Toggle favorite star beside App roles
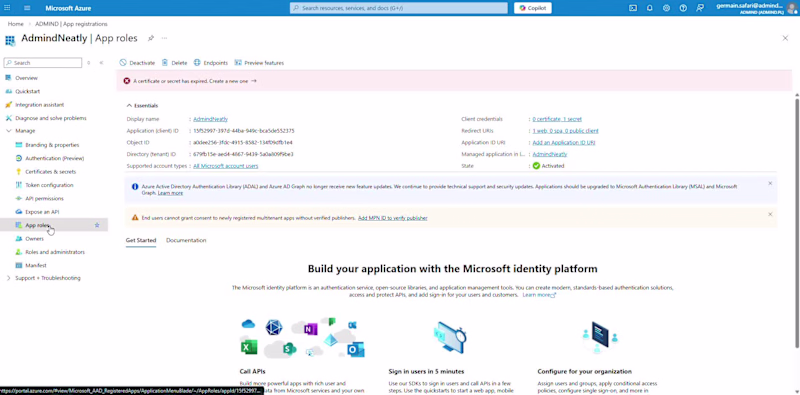Viewport: 800px width, 395px height. (x=97, y=225)
